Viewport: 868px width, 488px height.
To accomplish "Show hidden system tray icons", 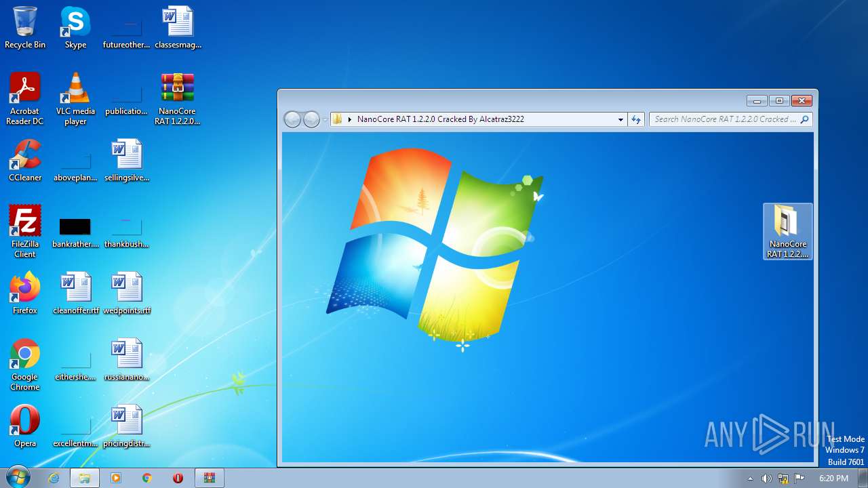I will tap(750, 479).
